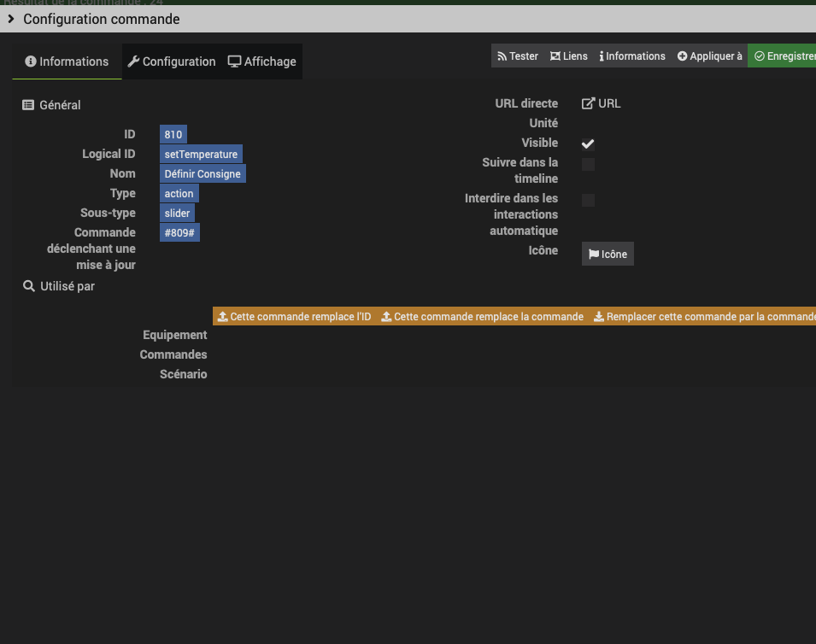The height and width of the screenshot is (644, 816).
Task: Click the URL icon beside "URL directe"
Action: click(x=589, y=102)
